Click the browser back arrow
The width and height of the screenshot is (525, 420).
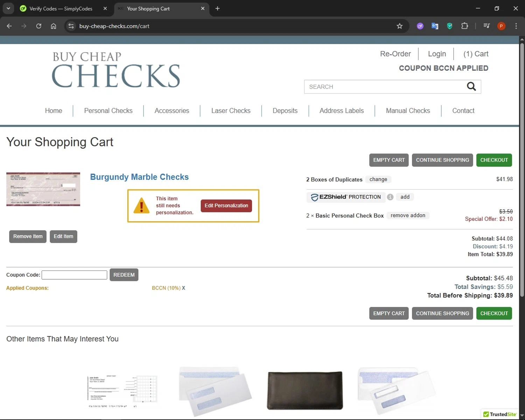9,26
